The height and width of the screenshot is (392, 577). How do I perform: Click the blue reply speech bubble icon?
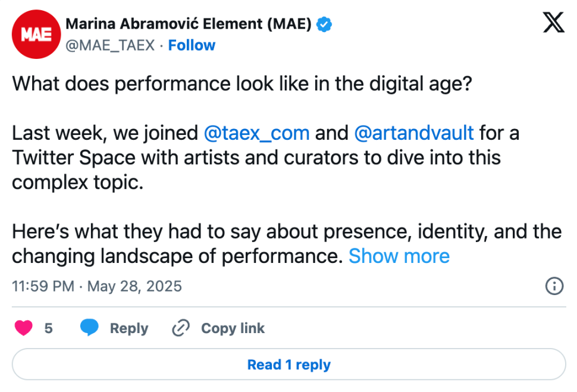89,328
